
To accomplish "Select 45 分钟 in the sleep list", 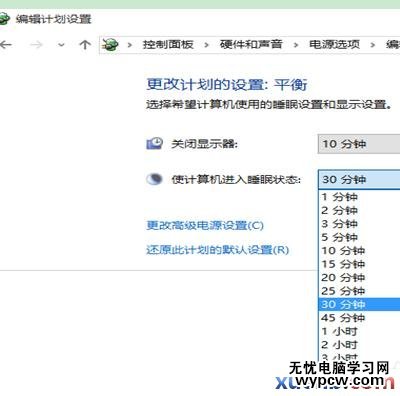I will coord(359,318).
